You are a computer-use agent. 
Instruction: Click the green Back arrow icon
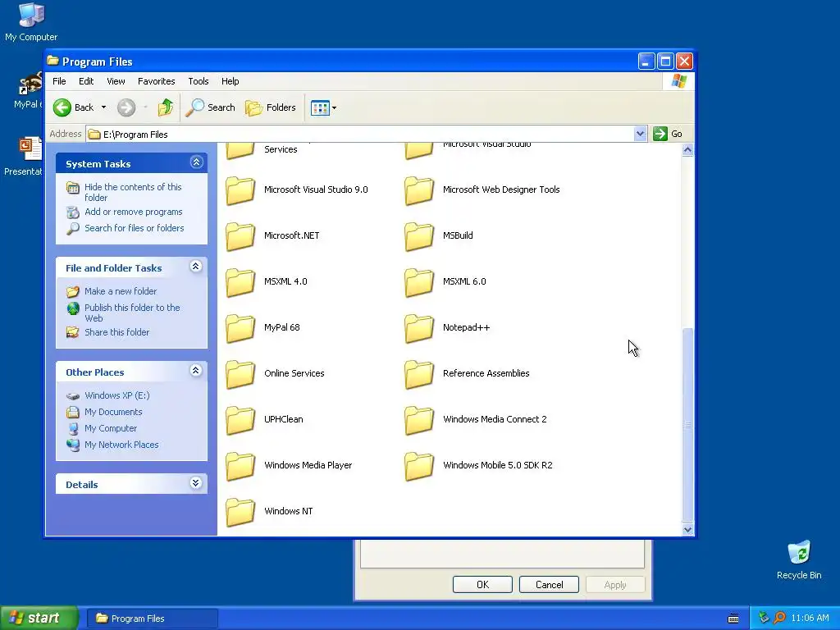(x=62, y=107)
